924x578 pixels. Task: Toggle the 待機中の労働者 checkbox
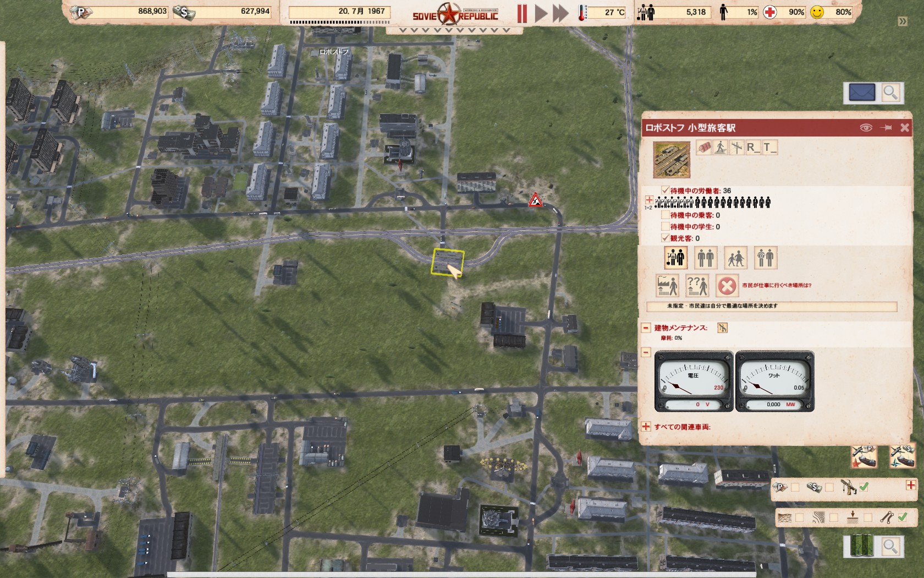(x=665, y=190)
